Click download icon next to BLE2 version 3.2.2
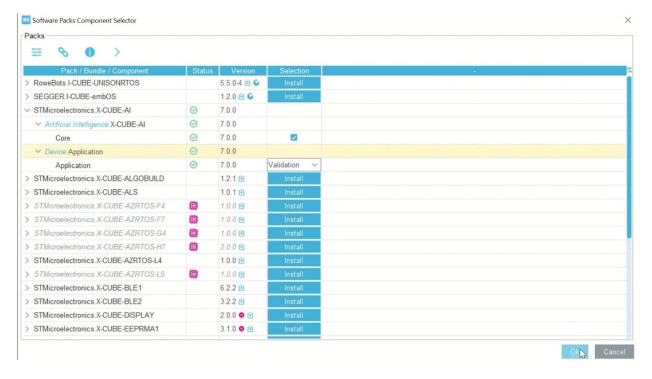652x379 pixels. [x=242, y=302]
